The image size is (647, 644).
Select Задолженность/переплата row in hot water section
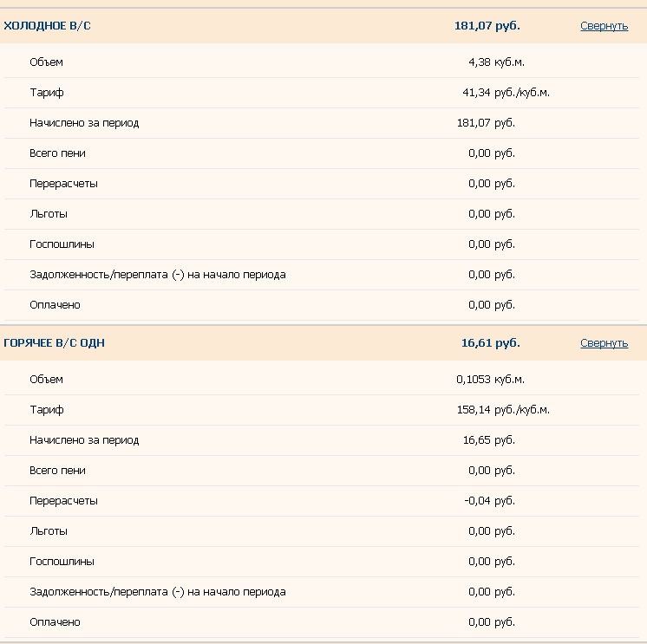[x=322, y=592]
